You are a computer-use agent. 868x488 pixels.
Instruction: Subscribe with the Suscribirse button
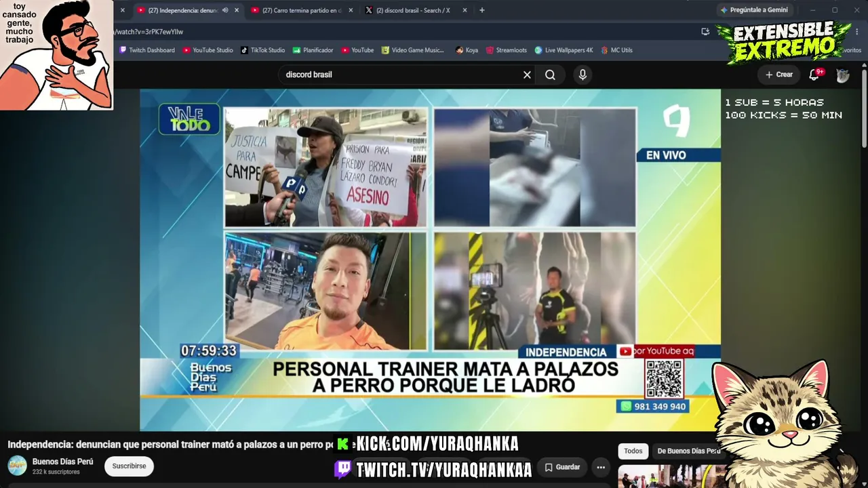click(129, 466)
